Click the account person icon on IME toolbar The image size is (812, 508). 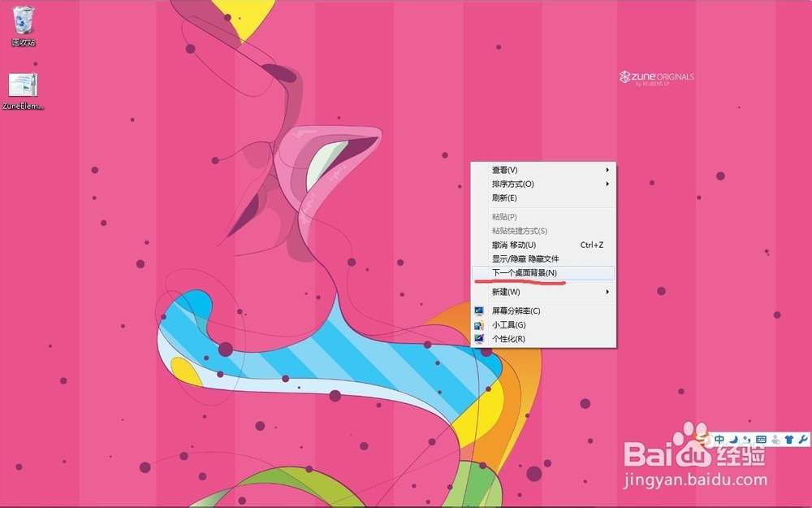click(775, 439)
